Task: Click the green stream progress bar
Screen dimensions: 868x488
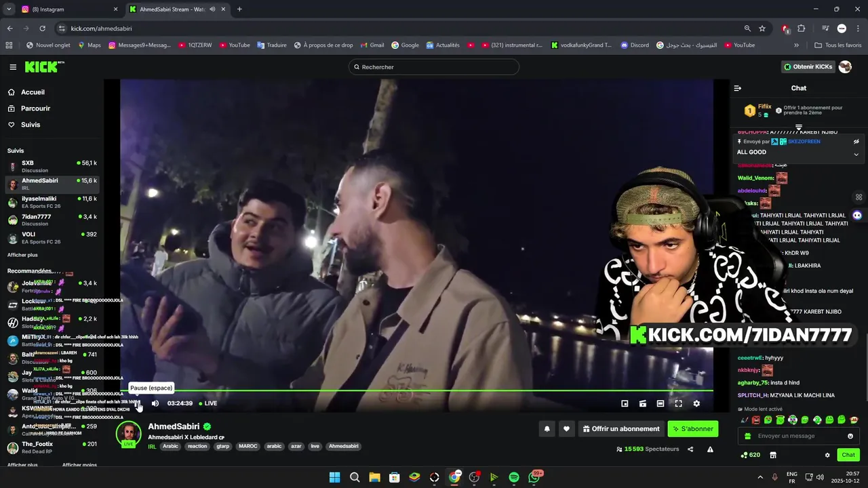Action: [416, 390]
